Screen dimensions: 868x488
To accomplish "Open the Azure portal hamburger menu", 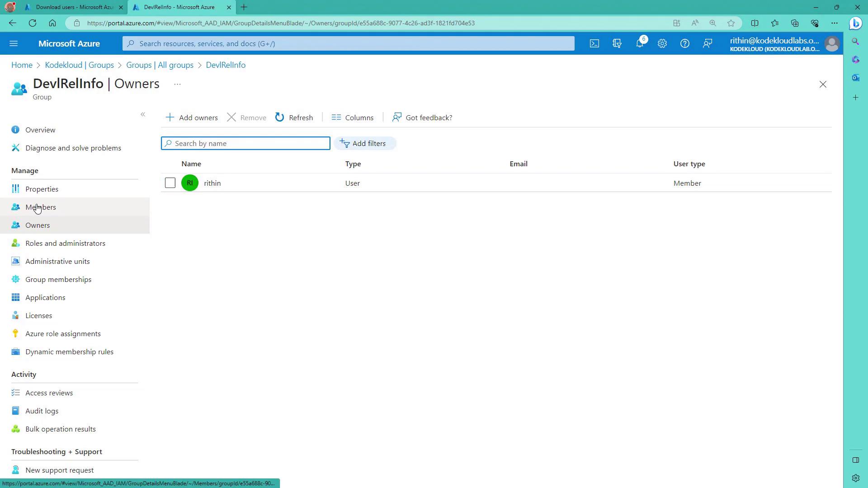I will click(14, 43).
